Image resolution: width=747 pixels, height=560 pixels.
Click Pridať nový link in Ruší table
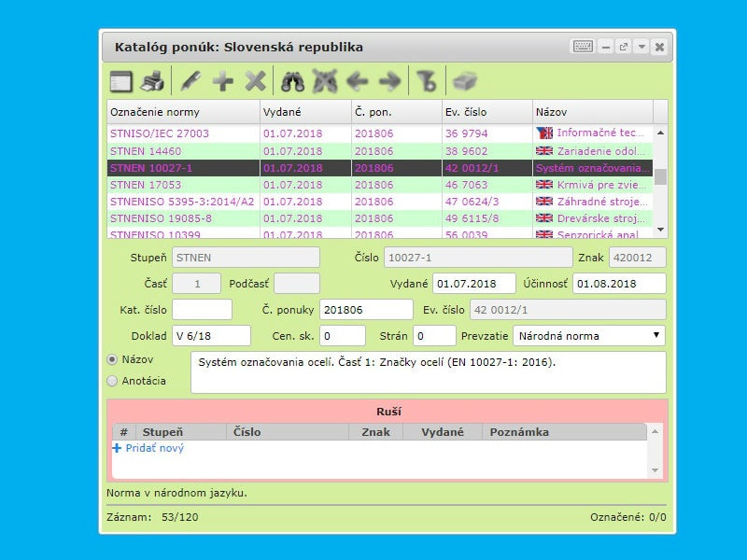pos(148,448)
